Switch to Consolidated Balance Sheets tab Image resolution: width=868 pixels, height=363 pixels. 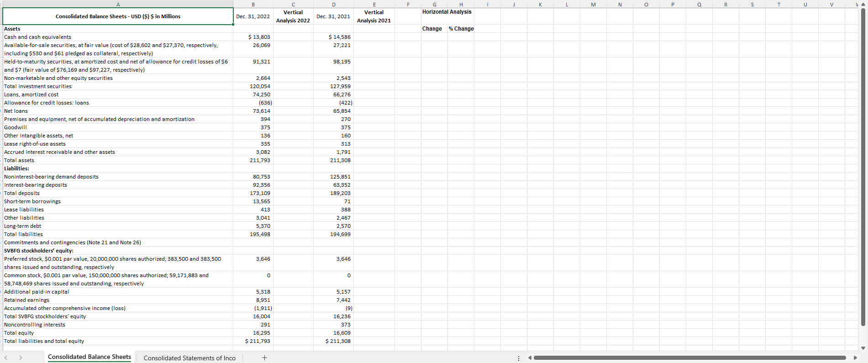(89, 357)
